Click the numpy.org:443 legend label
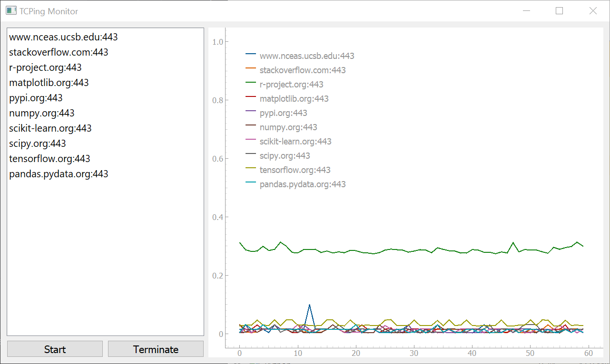 click(288, 127)
